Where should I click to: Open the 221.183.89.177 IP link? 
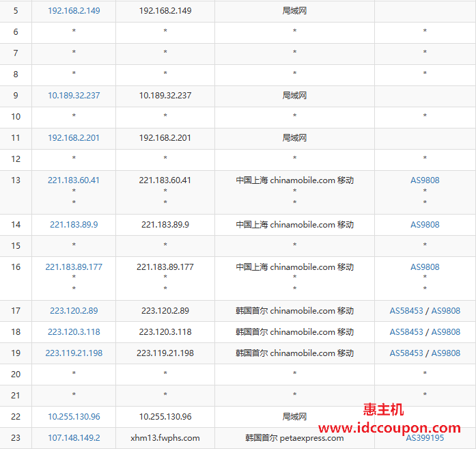tap(74, 267)
